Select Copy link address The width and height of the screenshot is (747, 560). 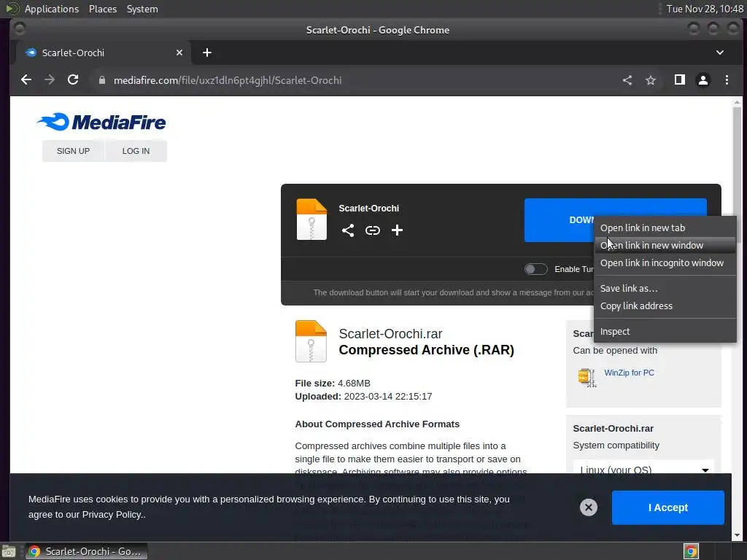click(x=665, y=306)
